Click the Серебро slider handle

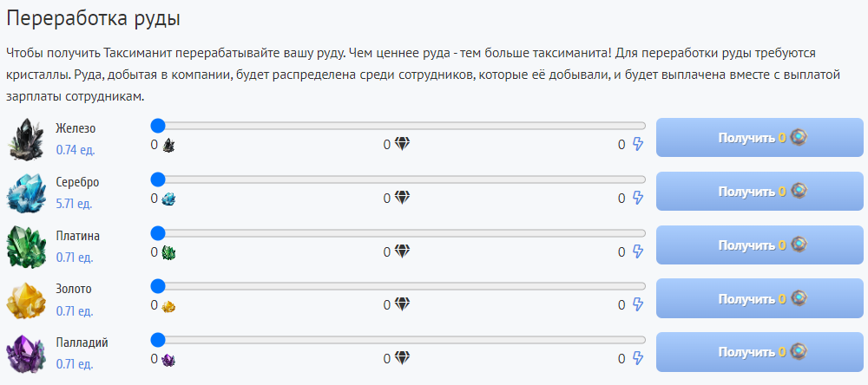coord(158,179)
